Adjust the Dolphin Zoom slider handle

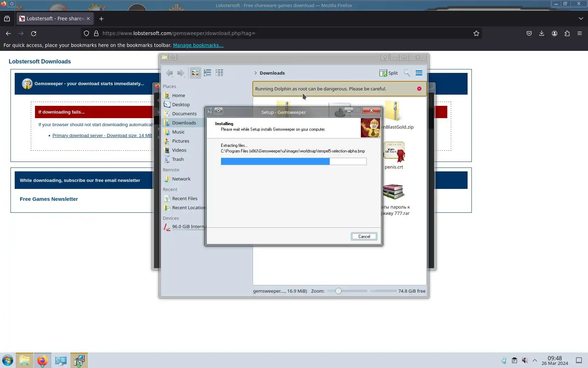[x=338, y=291]
